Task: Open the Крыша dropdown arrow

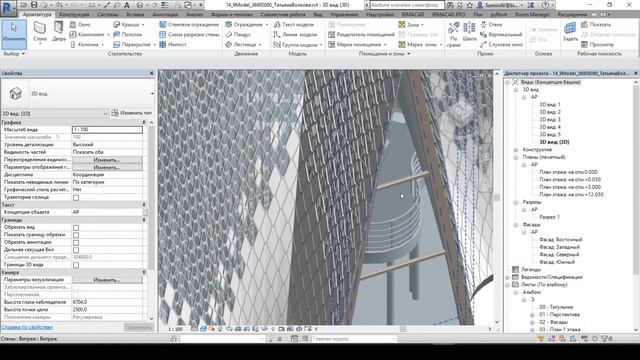Action: pos(143,25)
